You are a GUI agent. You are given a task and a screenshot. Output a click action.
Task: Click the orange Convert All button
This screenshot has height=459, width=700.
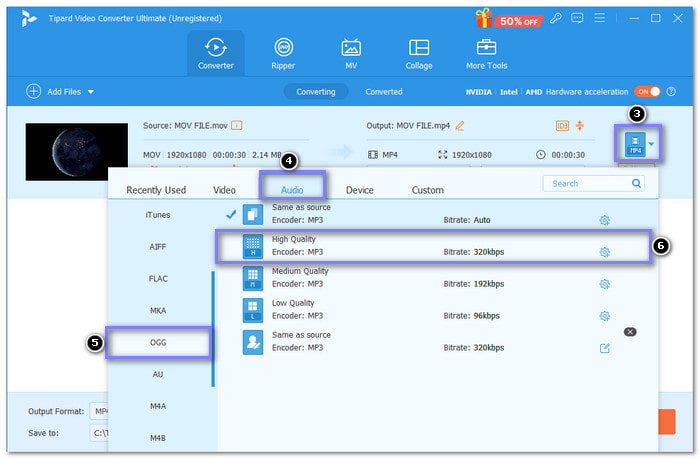(x=667, y=421)
